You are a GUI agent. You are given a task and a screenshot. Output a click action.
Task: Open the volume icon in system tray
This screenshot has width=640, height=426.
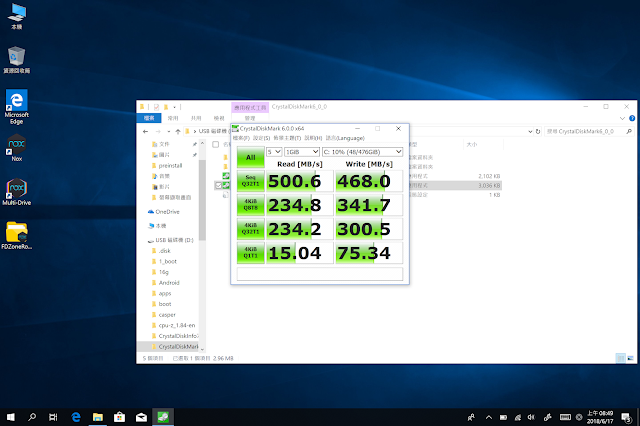point(531,417)
